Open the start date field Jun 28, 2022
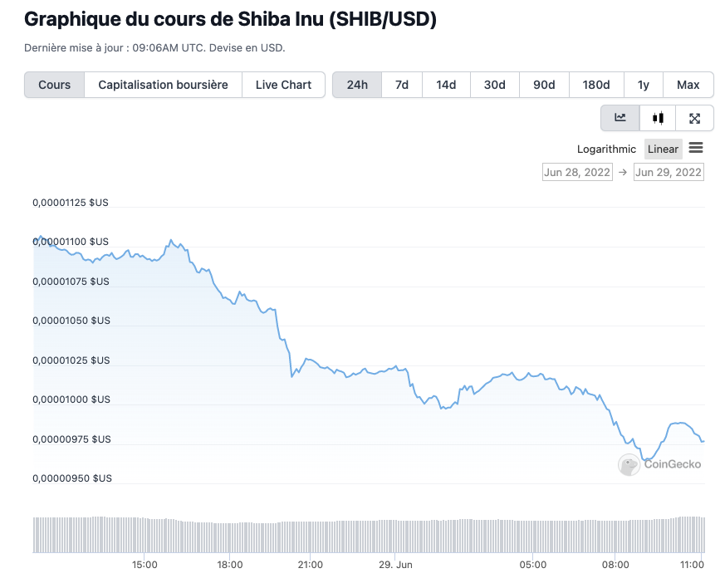 coord(577,173)
